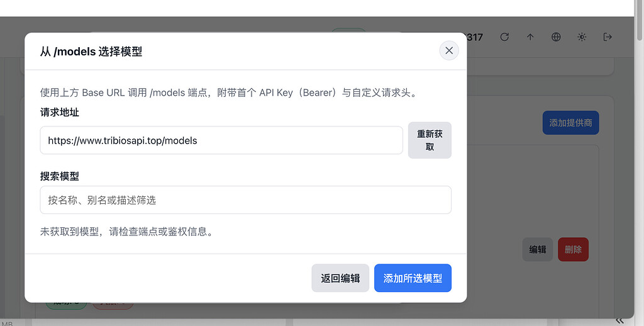The width and height of the screenshot is (644, 326).
Task: Click the refresh icon in header
Action: coord(504,37)
